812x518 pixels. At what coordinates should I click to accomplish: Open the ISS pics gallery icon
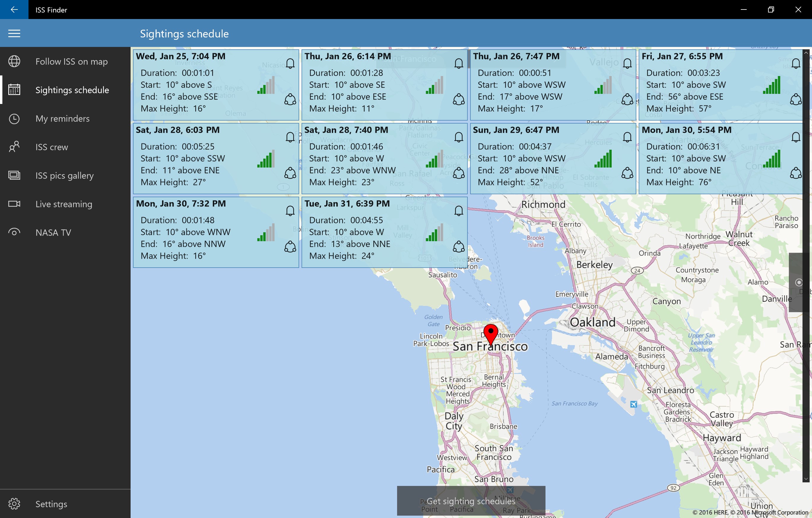point(14,175)
